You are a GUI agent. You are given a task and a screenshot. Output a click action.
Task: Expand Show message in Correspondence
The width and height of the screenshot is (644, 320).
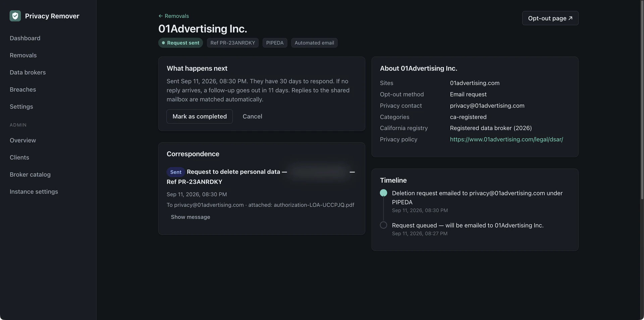point(191,217)
